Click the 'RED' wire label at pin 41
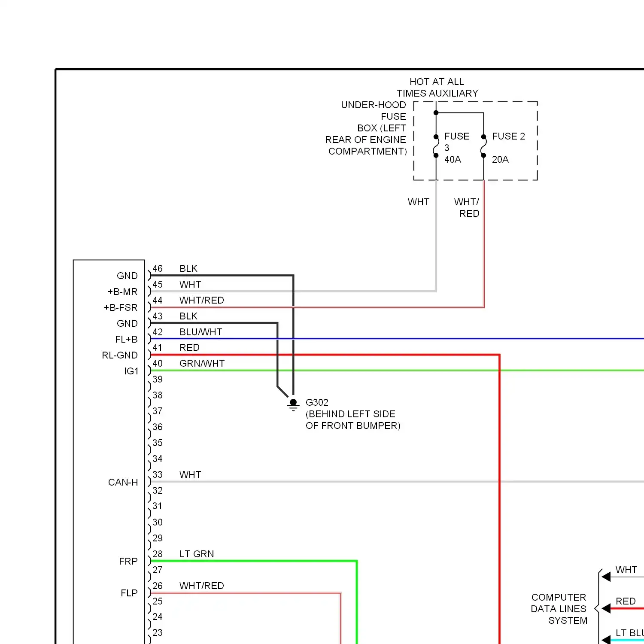The width and height of the screenshot is (644, 644). [x=189, y=347]
